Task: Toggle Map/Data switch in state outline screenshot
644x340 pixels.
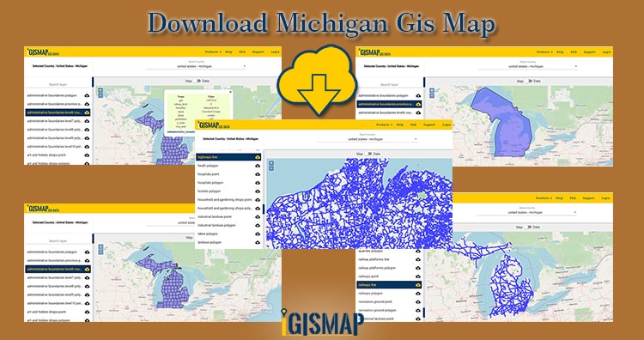Action: 528,81
